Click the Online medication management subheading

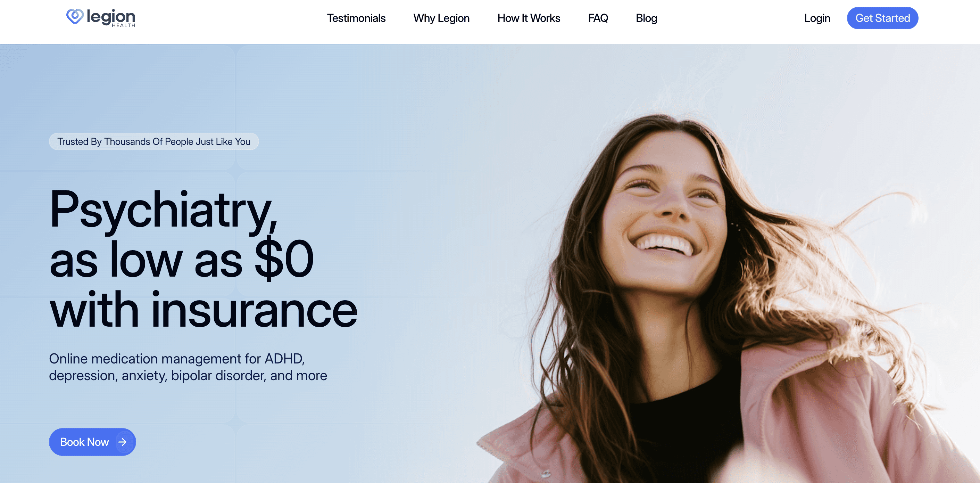177,359
